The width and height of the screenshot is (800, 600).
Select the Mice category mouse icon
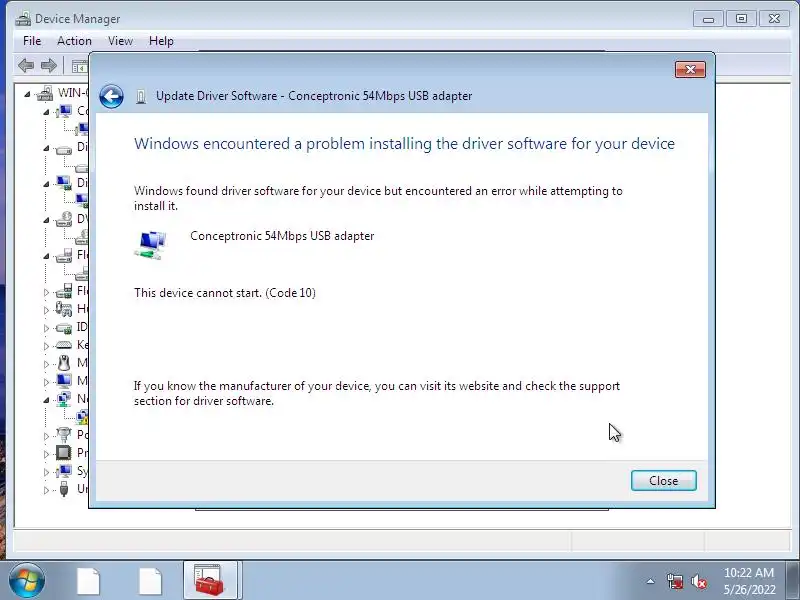(64, 363)
